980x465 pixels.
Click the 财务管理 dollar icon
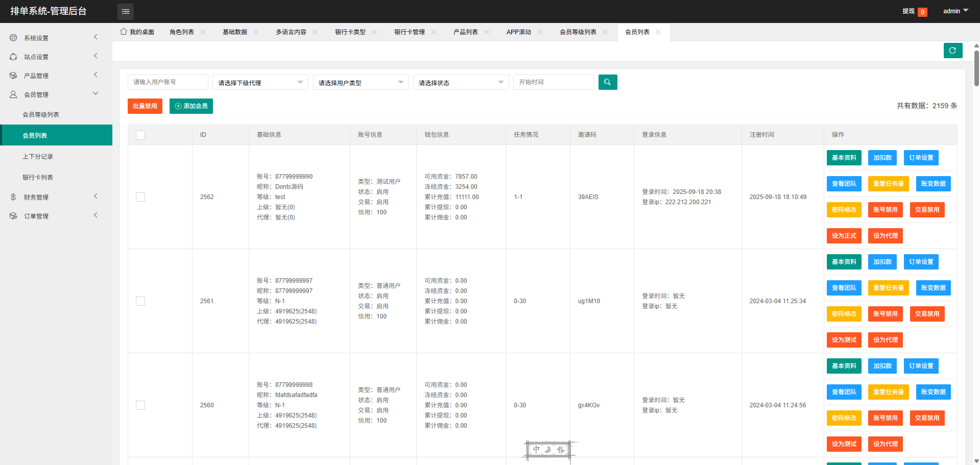coord(13,197)
